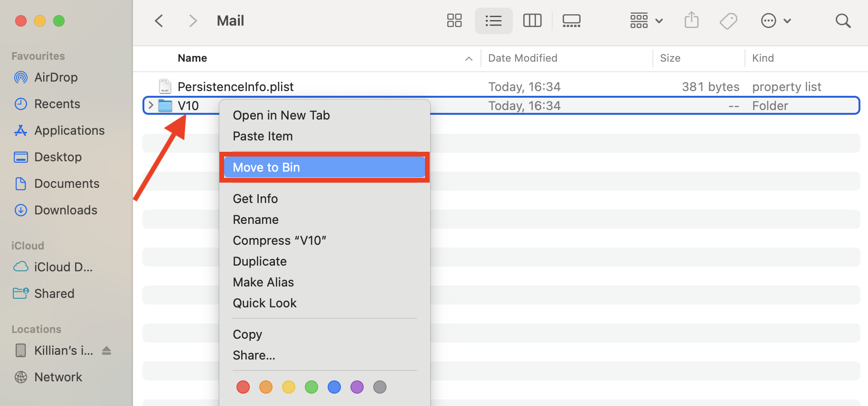Go forward with the right chevron
Image resolution: width=868 pixels, height=406 pixels.
(x=192, y=21)
